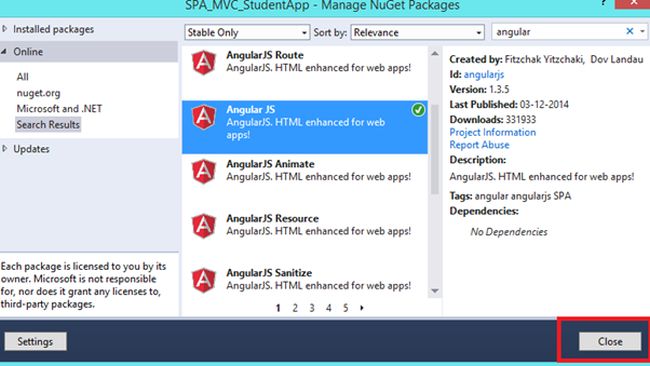Select the nuget.org source
This screenshot has height=366, width=650.
(x=38, y=93)
